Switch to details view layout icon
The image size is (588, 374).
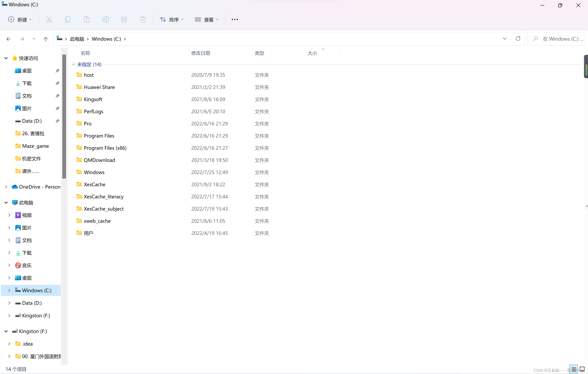coord(573,369)
